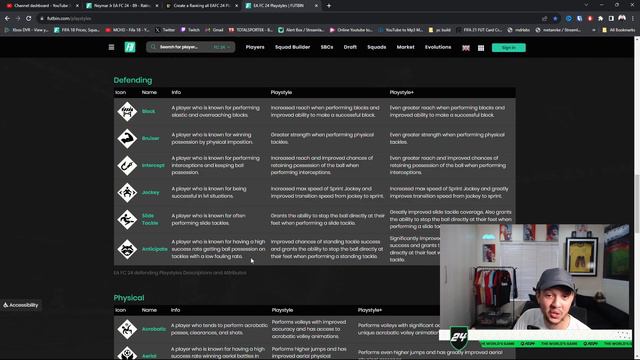This screenshot has width=640, height=360.
Task: Click the Acrobatic playstyle icon
Action: tap(127, 329)
